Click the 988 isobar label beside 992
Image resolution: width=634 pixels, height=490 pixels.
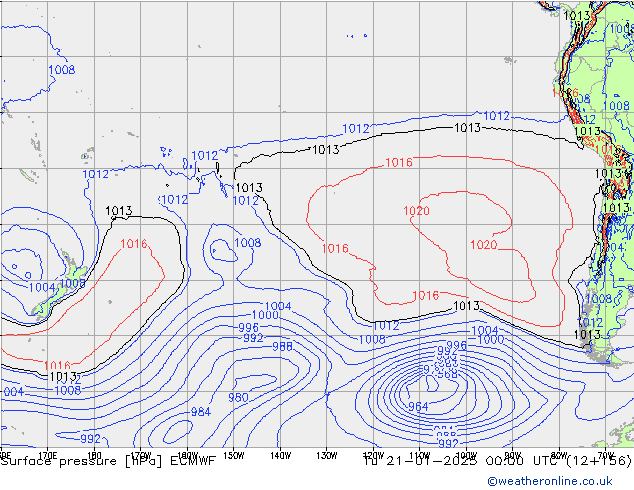(x=282, y=346)
